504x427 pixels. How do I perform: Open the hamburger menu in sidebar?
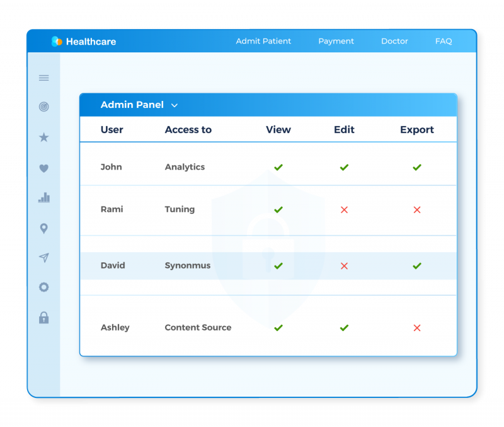coord(43,78)
